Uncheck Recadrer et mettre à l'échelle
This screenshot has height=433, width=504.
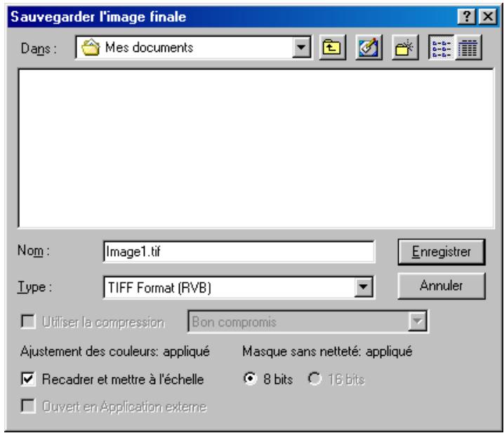point(28,379)
